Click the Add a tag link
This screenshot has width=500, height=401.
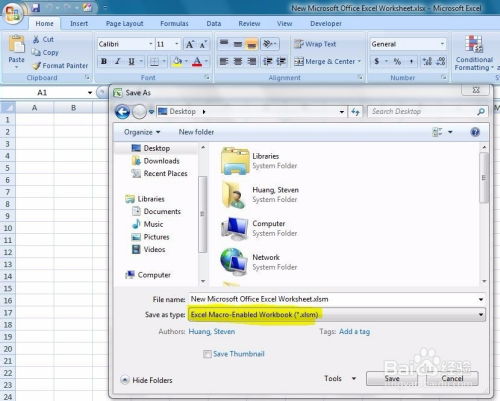354,332
